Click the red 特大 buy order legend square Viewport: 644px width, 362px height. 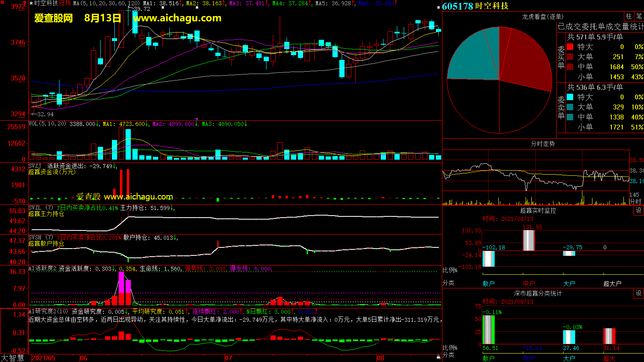click(x=570, y=47)
